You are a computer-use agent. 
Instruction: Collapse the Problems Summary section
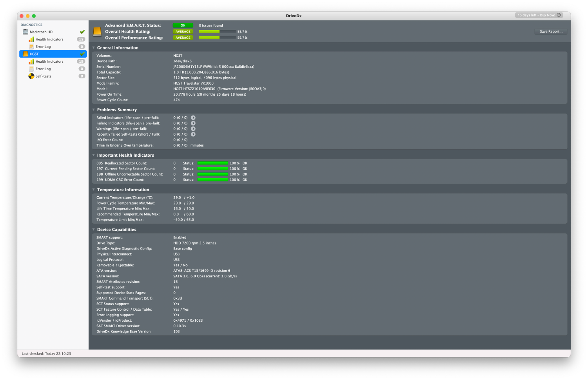[x=94, y=110]
